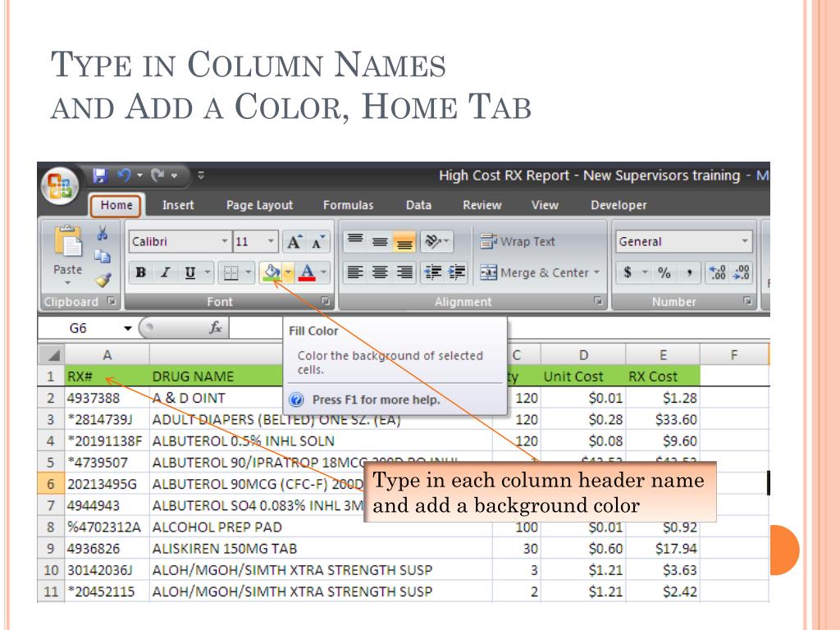Image resolution: width=840 pixels, height=630 pixels.
Task: Enable Wrap Text
Action: tap(518, 242)
